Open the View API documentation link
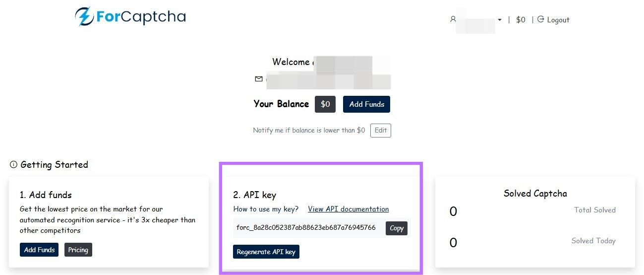 coord(348,209)
